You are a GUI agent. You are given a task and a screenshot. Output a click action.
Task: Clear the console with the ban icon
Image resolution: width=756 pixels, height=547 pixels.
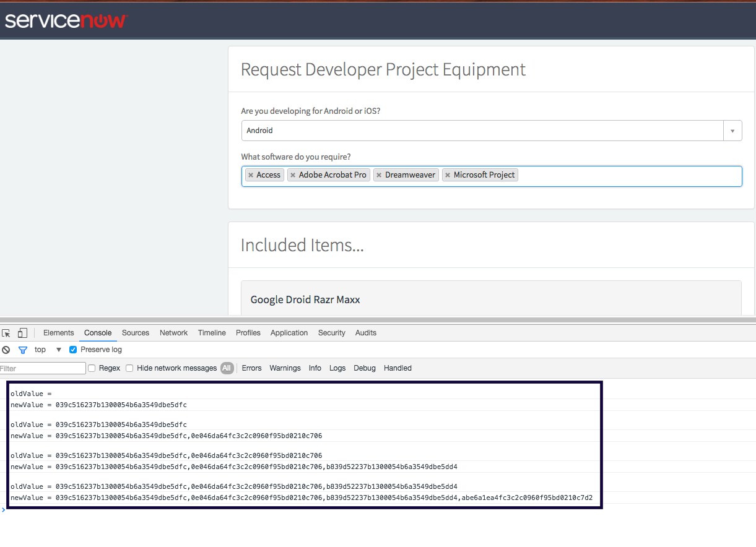(6, 350)
